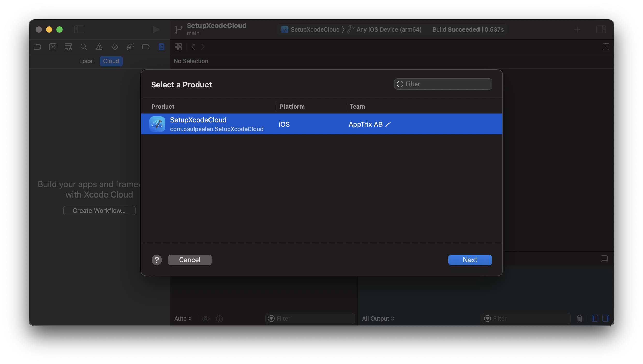Click the plus Library button in toolbar
The width and height of the screenshot is (643, 364).
(577, 29)
